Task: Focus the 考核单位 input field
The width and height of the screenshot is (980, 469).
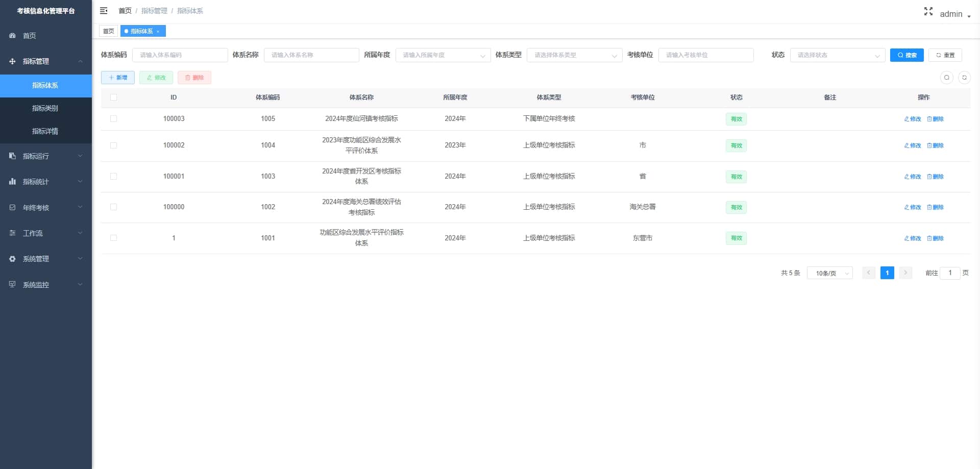Action: (x=706, y=55)
